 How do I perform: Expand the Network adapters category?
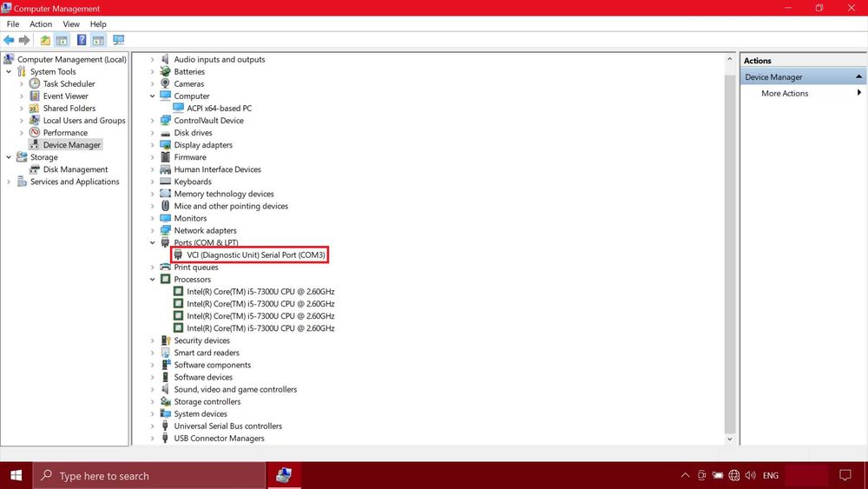[x=152, y=230]
